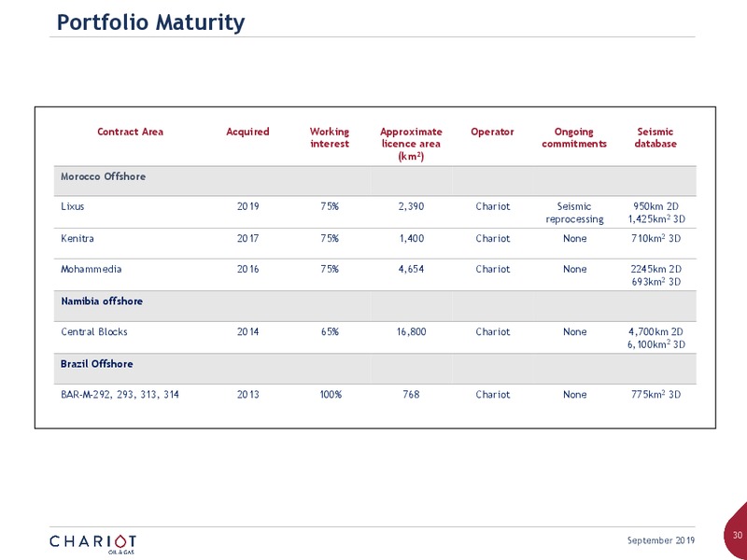Click the Mohammedia contract area cell

(x=91, y=269)
